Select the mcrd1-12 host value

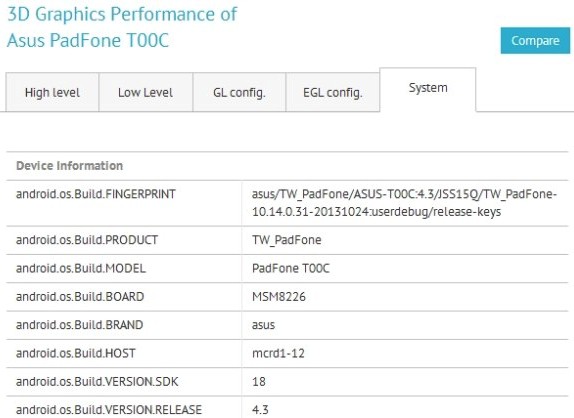(x=278, y=353)
